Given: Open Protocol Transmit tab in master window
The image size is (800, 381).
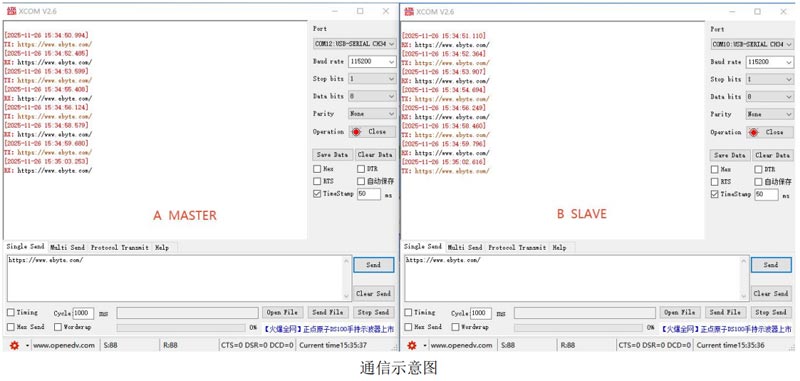Looking at the screenshot, I should (120, 247).
